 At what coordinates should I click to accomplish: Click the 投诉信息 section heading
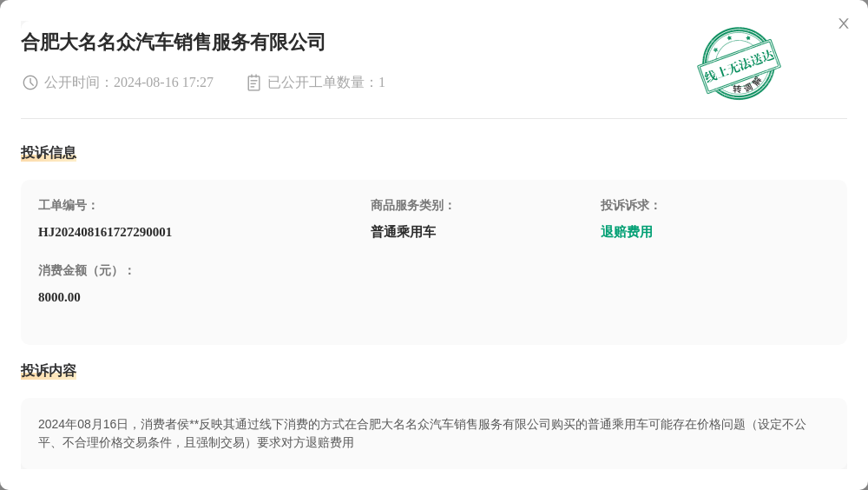pos(49,152)
